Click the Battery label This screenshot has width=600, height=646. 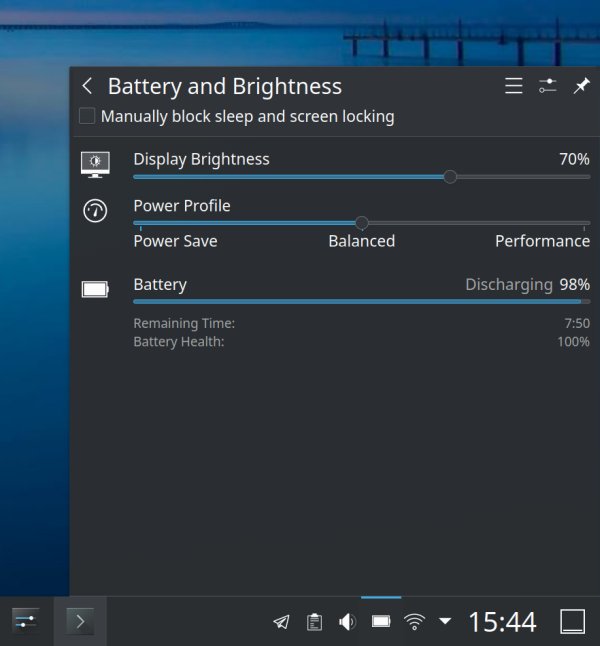point(160,285)
